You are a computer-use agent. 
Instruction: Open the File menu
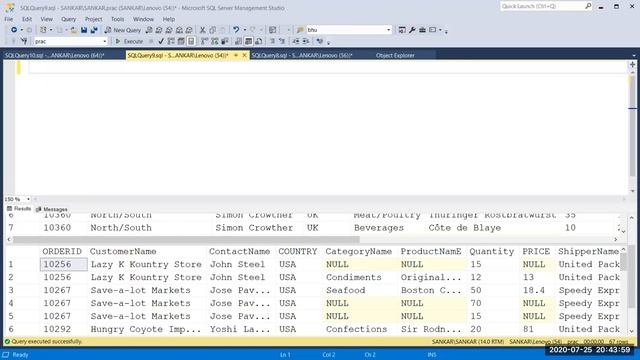click(9, 19)
